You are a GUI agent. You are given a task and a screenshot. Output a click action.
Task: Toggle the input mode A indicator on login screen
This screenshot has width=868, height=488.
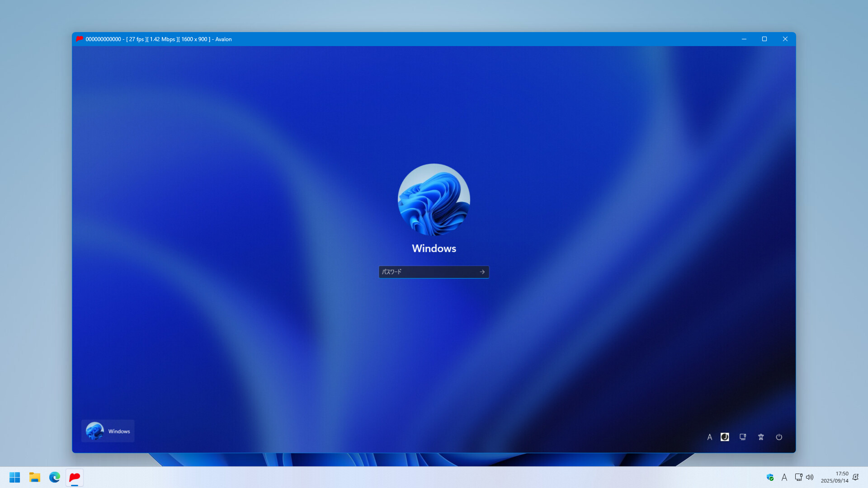pyautogui.click(x=709, y=437)
